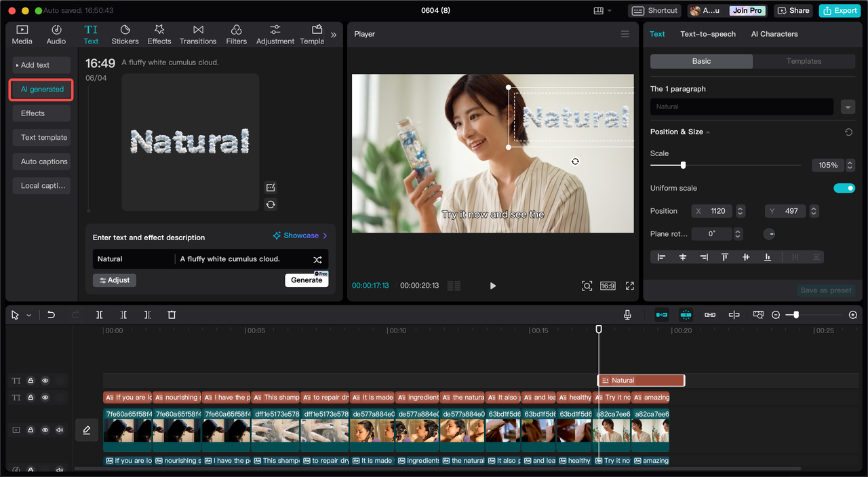The image size is (868, 477).
Task: Reset Position & Size values
Action: tap(848, 132)
